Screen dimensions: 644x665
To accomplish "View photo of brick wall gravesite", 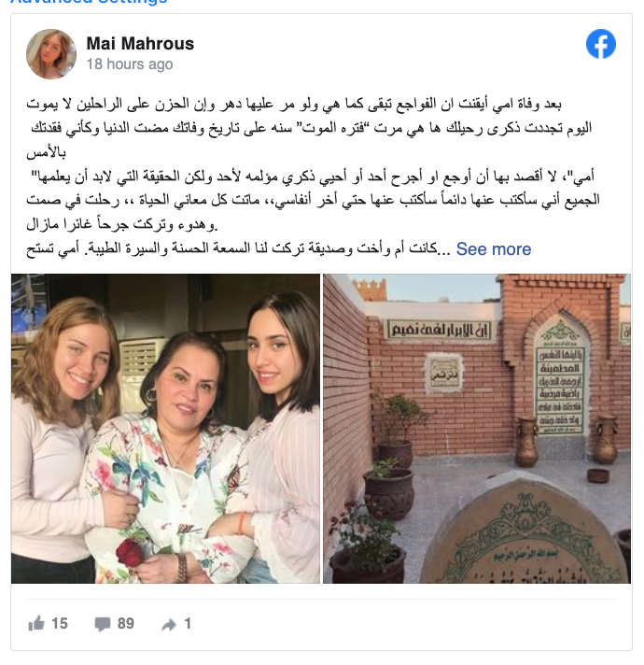I will pyautogui.click(x=477, y=429).
